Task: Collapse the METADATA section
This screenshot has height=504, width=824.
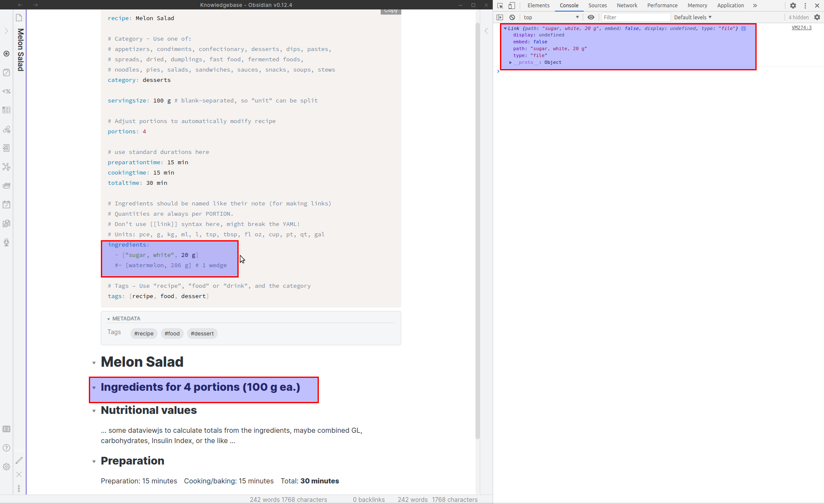Action: [x=108, y=319]
